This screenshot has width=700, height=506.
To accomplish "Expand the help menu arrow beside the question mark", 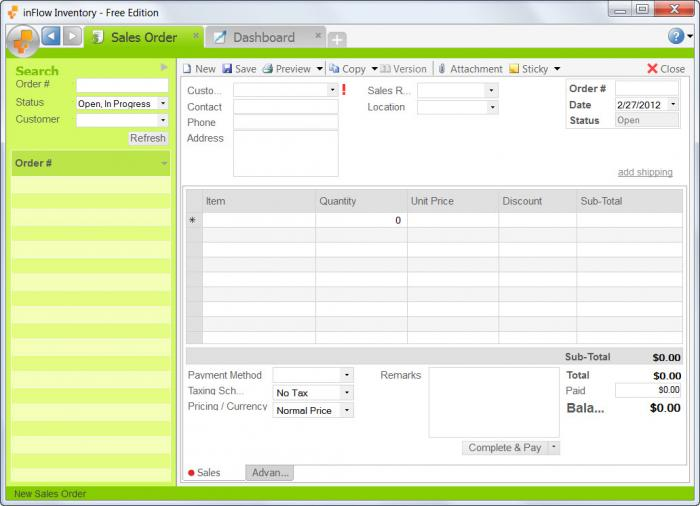I will pyautogui.click(x=690, y=36).
